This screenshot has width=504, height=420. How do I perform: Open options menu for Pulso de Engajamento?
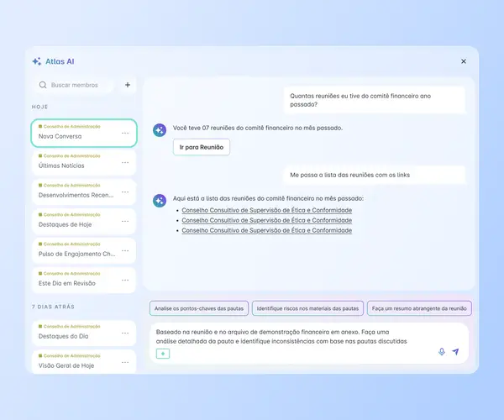click(125, 250)
